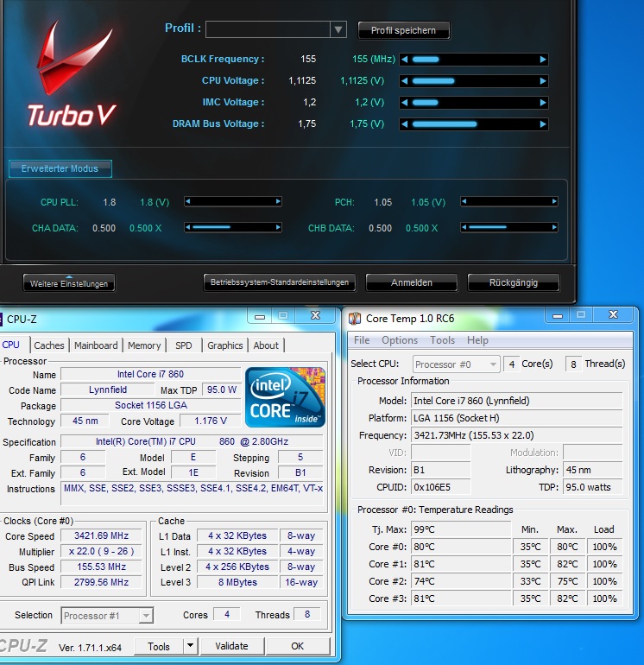Increase BCLK Frequency with right arrow
Image resolution: width=644 pixels, height=665 pixels.
click(543, 60)
